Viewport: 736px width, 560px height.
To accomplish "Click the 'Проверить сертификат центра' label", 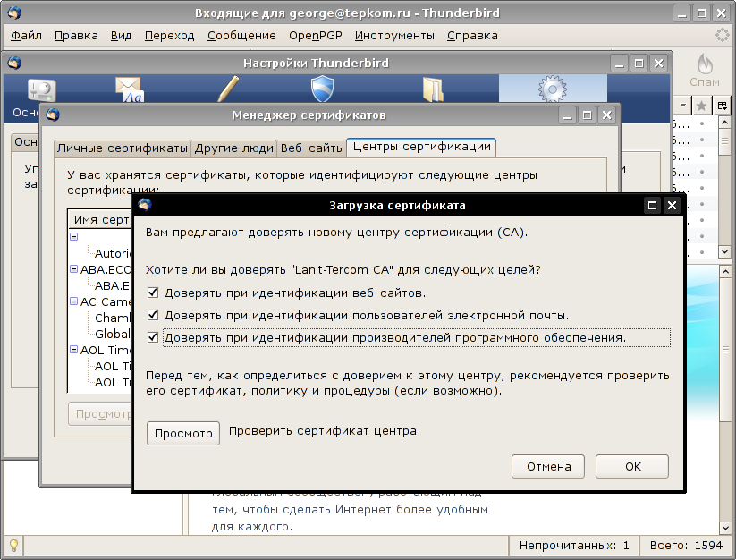I will coord(323,431).
